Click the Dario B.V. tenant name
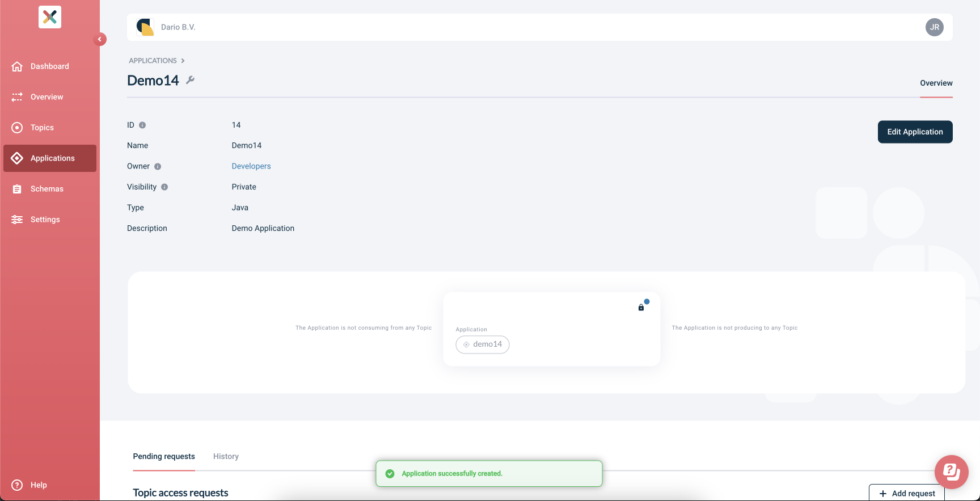Image resolution: width=980 pixels, height=501 pixels. [178, 27]
